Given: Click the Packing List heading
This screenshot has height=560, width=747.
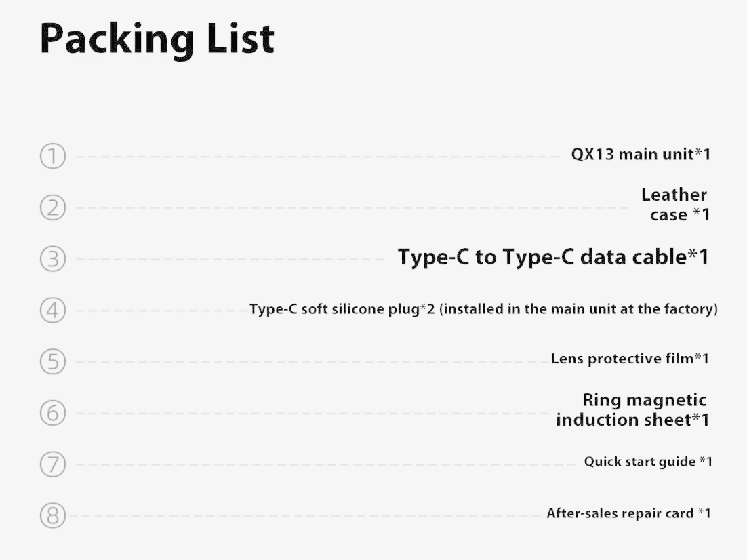Looking at the screenshot, I should tap(157, 39).
